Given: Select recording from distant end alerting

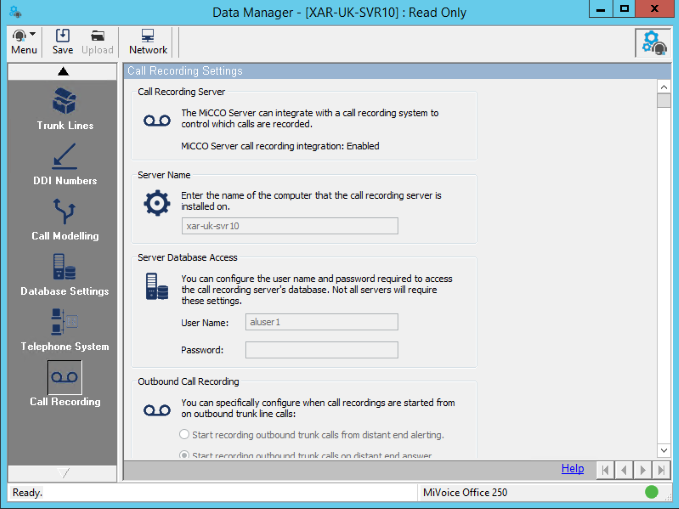Looking at the screenshot, I should [x=184, y=434].
